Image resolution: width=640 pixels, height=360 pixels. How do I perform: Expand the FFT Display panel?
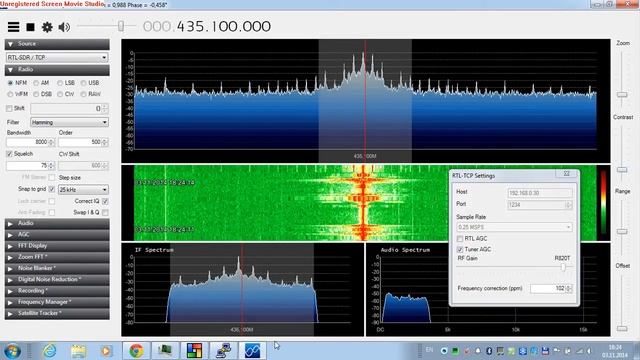tap(57, 246)
